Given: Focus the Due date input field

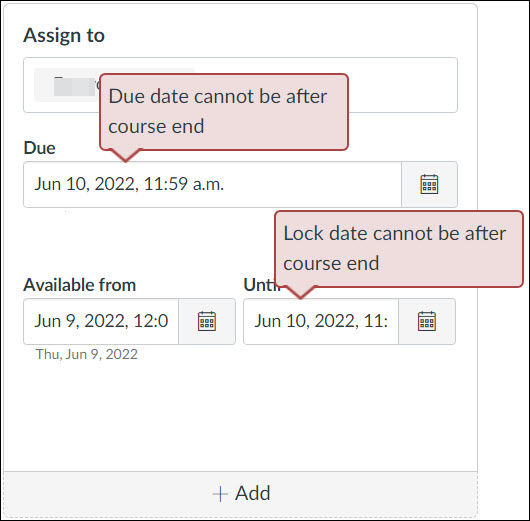Looking at the screenshot, I should (212, 184).
